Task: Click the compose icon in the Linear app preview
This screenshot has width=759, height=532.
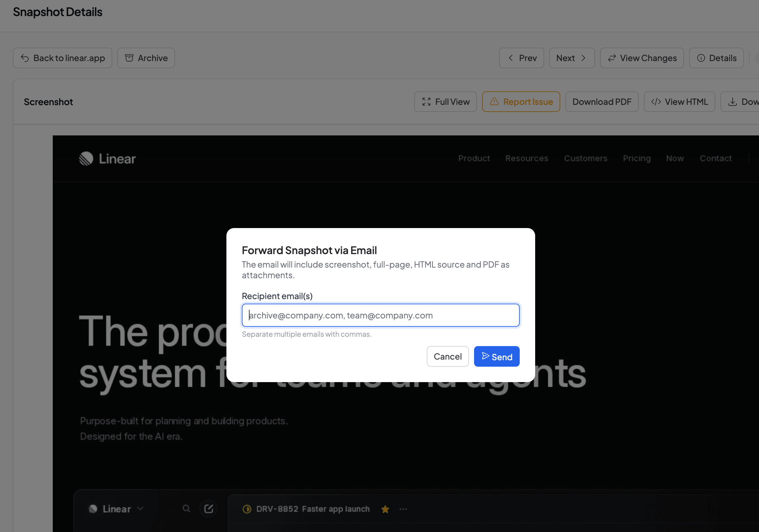Action: (209, 509)
